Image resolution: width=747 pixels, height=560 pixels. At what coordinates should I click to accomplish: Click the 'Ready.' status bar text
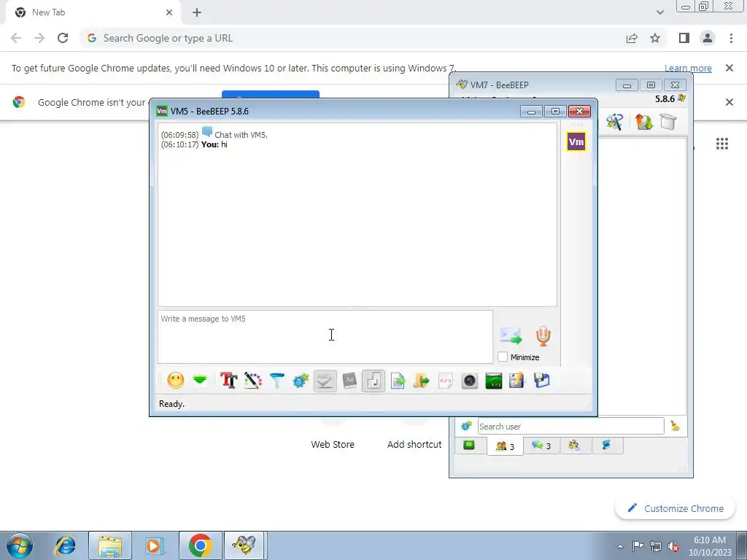click(x=171, y=404)
